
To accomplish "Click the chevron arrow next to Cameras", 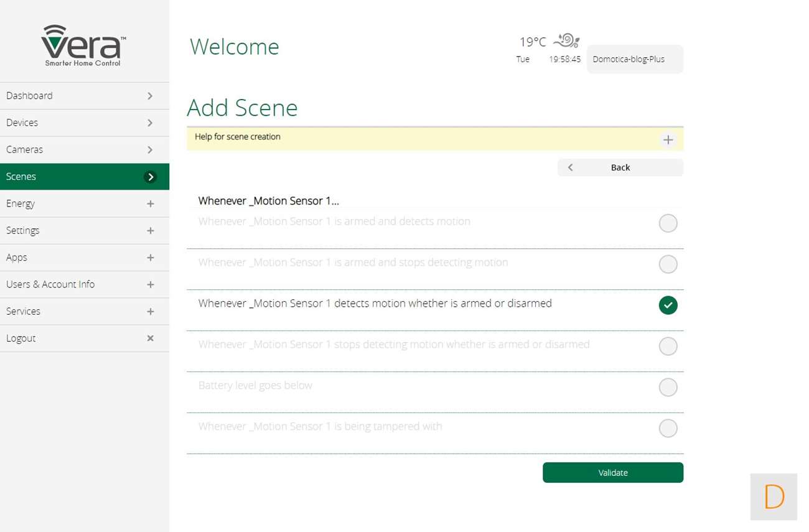I will (x=150, y=150).
